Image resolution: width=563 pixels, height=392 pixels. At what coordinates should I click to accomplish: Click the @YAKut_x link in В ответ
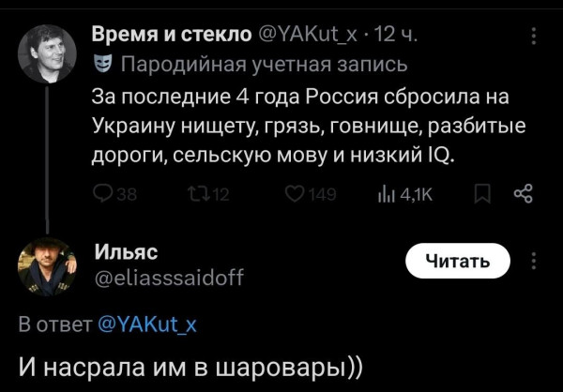(x=149, y=324)
